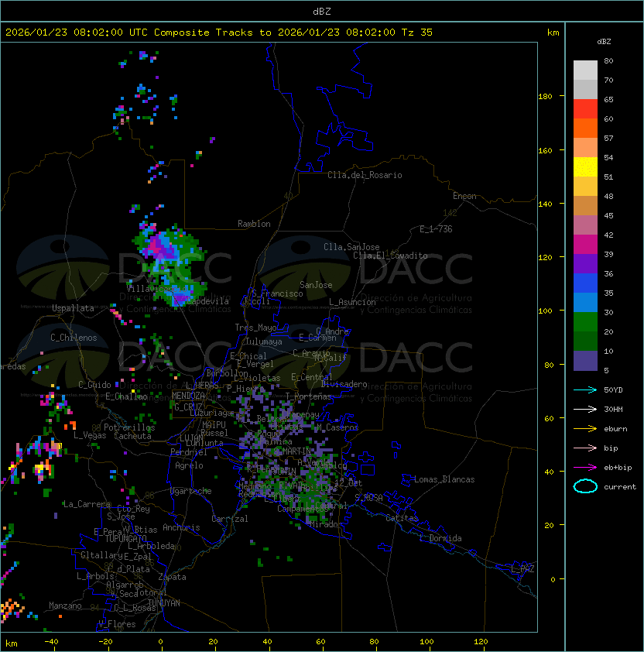Select the magenta swatch in the dBZ scale
The width and height of the screenshot is (644, 652).
pyautogui.click(x=585, y=245)
